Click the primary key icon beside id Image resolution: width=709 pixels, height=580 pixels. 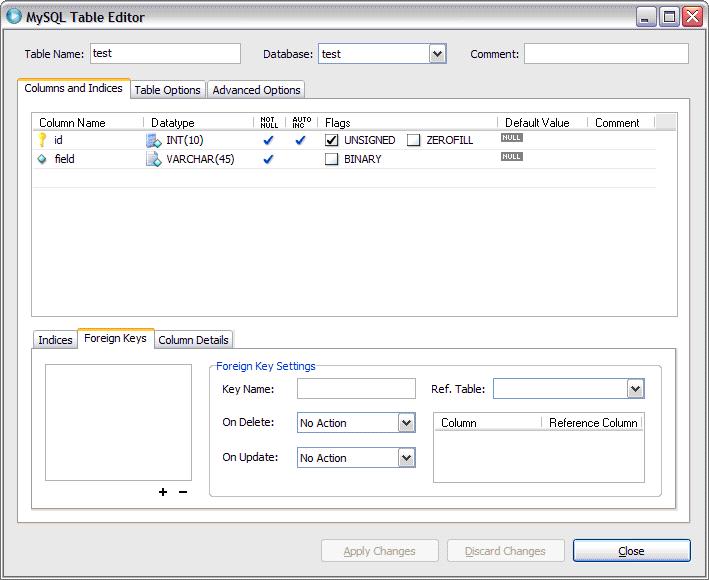[x=42, y=140]
